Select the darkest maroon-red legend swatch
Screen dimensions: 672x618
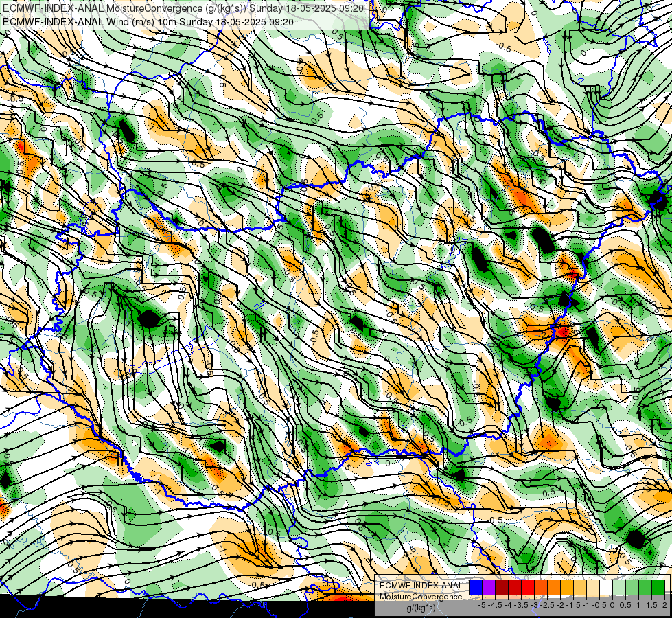pyautogui.click(x=502, y=587)
